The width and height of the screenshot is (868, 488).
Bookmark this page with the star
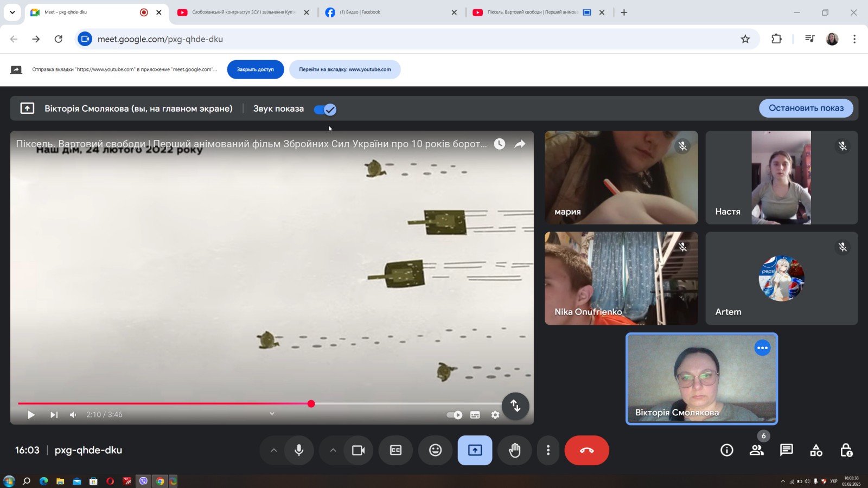pos(745,39)
